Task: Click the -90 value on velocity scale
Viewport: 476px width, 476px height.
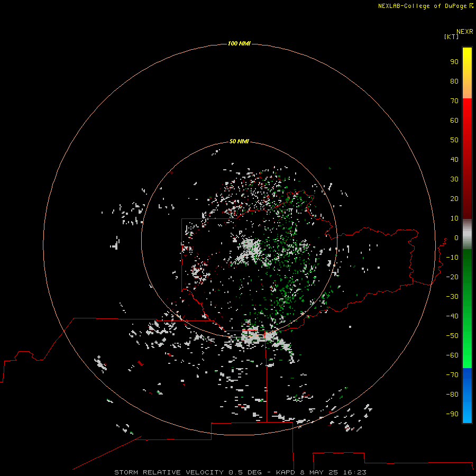Action: pyautogui.click(x=452, y=414)
